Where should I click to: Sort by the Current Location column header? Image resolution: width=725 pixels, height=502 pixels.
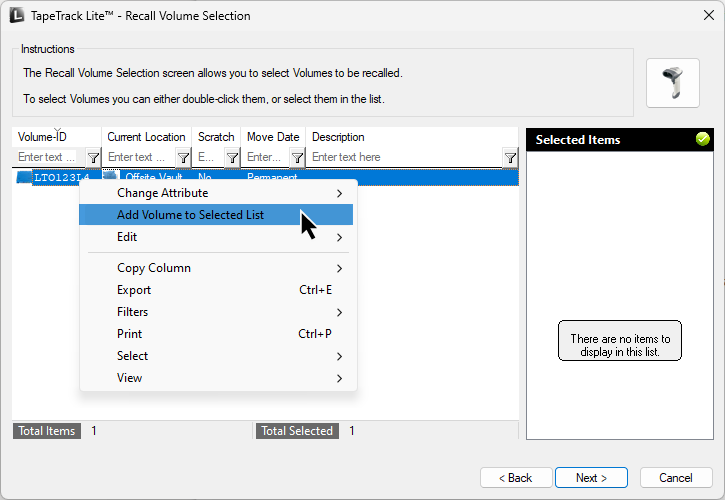click(x=146, y=137)
